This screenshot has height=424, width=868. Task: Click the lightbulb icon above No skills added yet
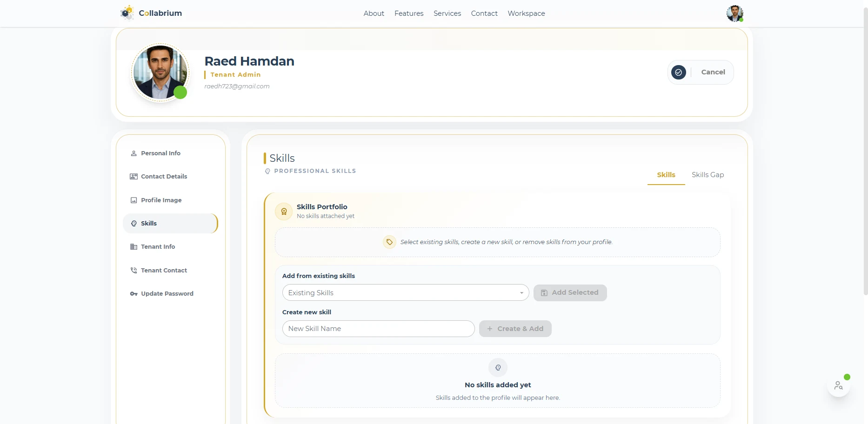click(x=498, y=368)
